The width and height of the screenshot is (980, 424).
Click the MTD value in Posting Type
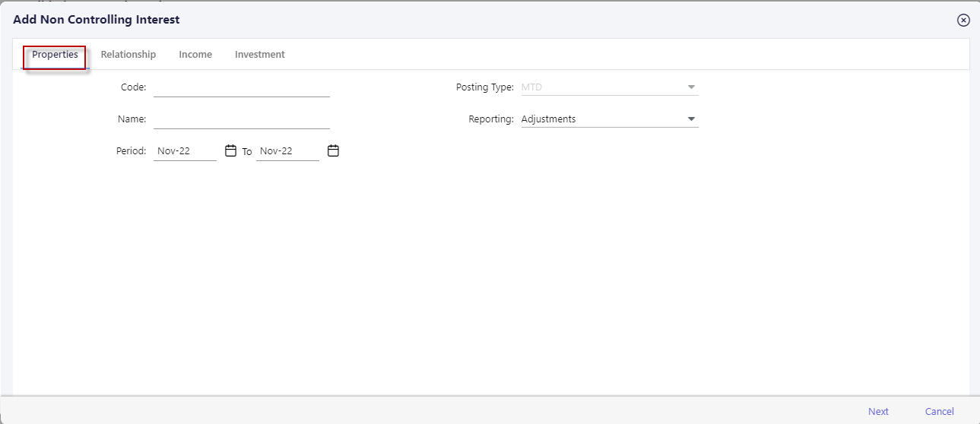pos(531,87)
